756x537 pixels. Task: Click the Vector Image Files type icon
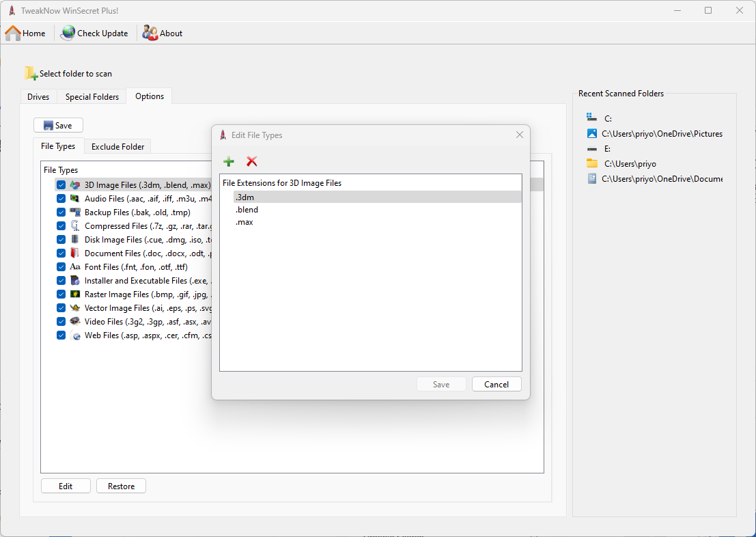tap(74, 308)
